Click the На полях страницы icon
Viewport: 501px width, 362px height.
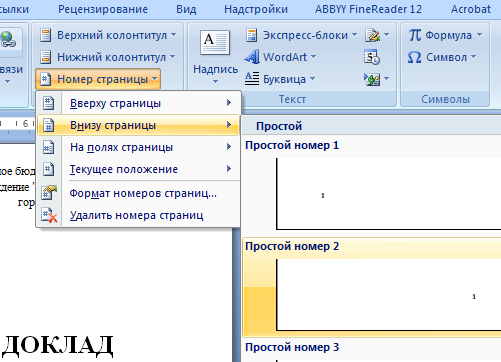(49, 147)
